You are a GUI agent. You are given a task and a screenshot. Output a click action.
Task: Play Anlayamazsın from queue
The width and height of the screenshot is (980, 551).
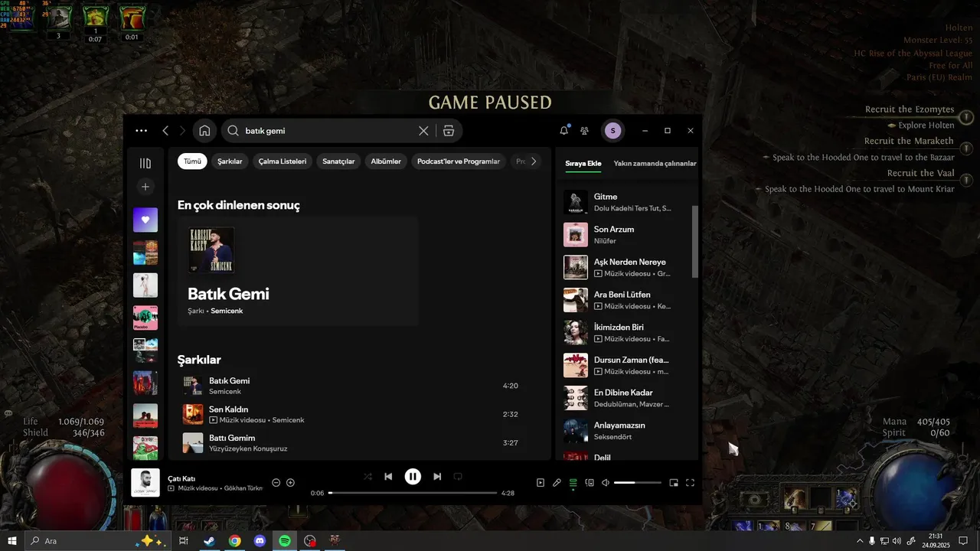coord(626,431)
